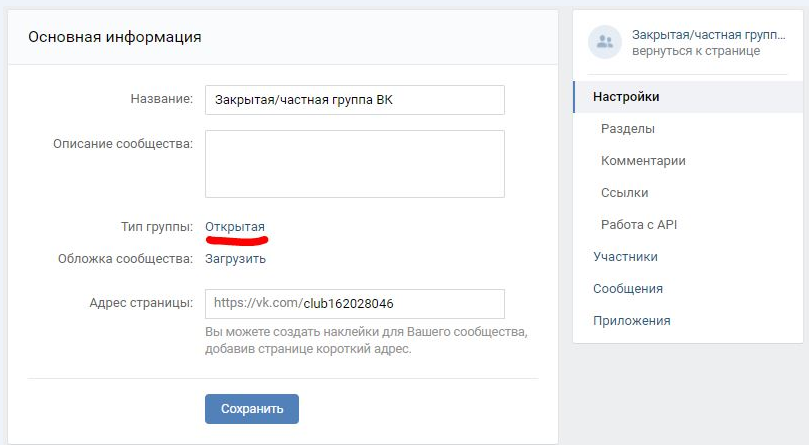Image resolution: width=809 pixels, height=445 pixels.
Task: Open the Ссылки settings section
Action: 625,193
